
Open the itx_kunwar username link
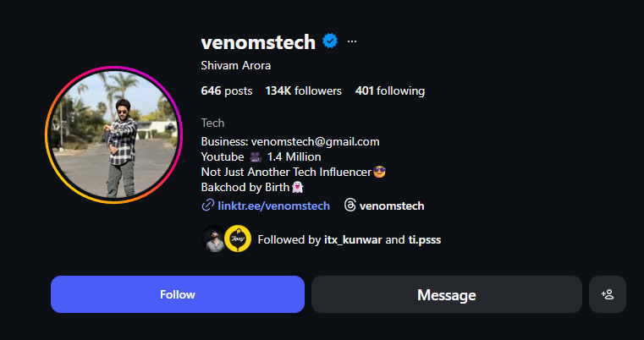353,239
